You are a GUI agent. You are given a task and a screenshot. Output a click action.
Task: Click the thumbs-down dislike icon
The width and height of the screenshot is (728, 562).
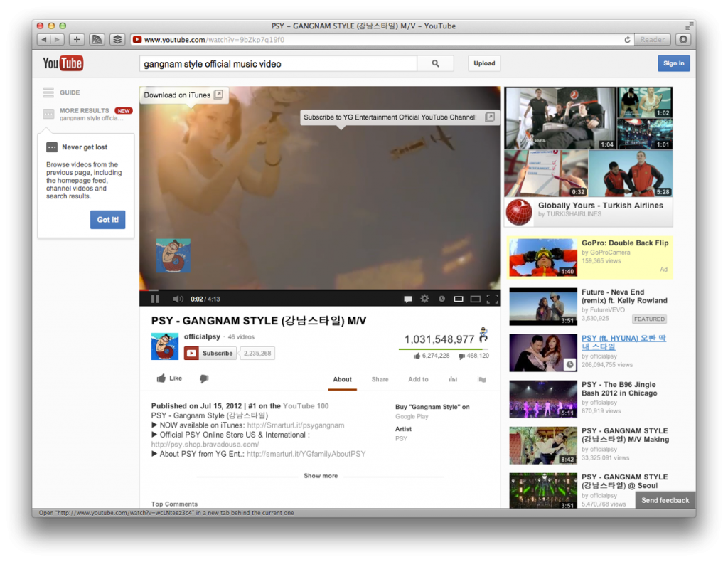tap(204, 378)
